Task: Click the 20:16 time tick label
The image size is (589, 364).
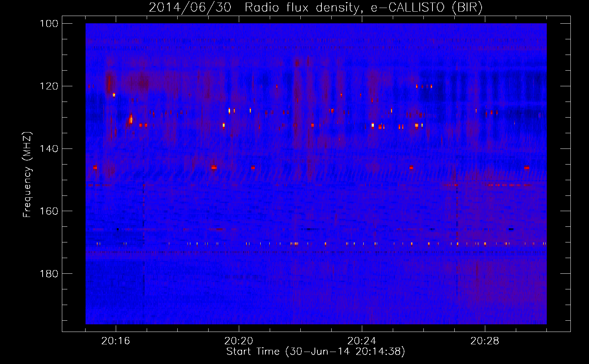Action: point(116,341)
